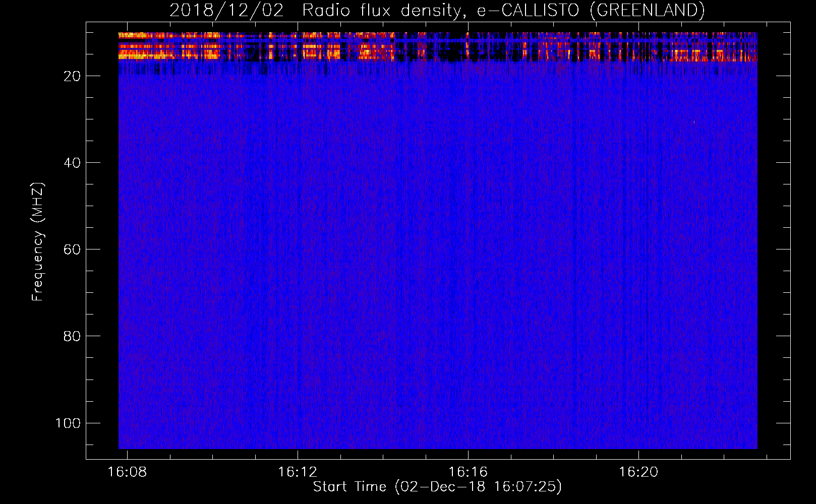Click the 100 MHz frequency tick label
This screenshot has width=816, height=504.
pos(68,423)
